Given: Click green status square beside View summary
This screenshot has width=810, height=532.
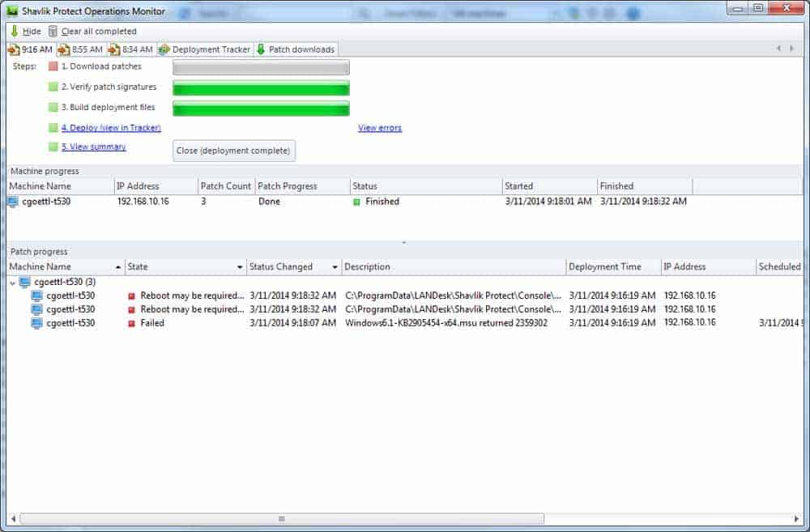Looking at the screenshot, I should tap(53, 147).
